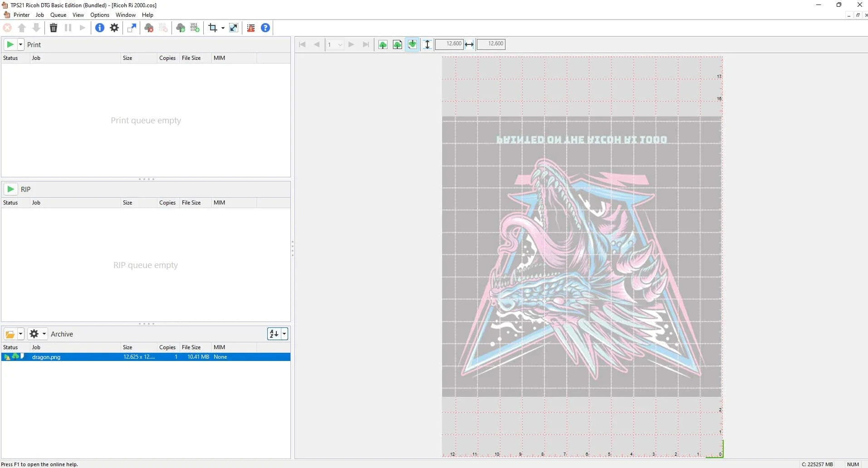Viewport: 868px width, 468px height.
Task: Open the Queue menu
Action: click(58, 15)
